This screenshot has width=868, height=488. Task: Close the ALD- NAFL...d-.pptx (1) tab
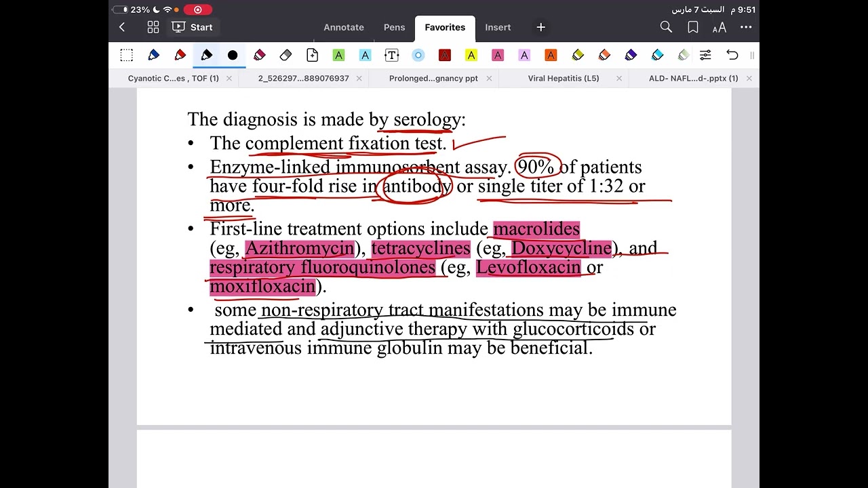click(749, 78)
